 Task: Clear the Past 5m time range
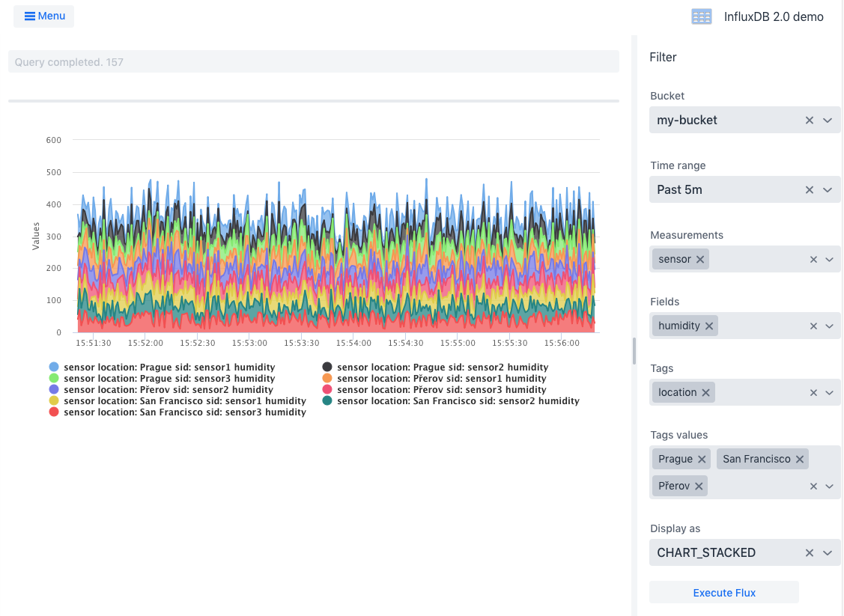tap(809, 189)
